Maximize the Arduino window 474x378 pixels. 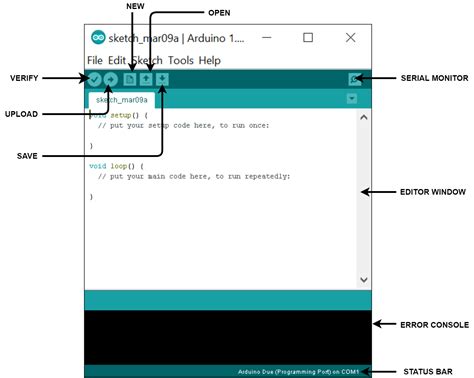tap(308, 37)
